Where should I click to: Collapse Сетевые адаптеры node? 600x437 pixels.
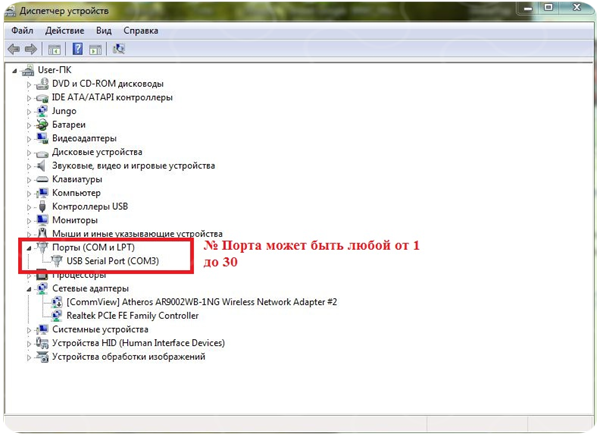[x=29, y=289]
